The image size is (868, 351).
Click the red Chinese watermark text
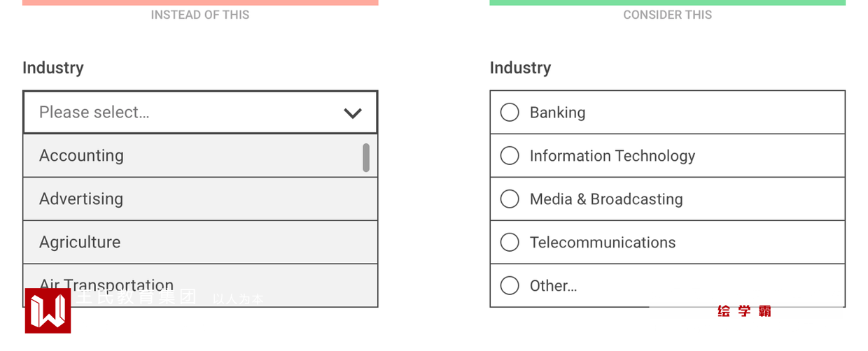click(744, 311)
